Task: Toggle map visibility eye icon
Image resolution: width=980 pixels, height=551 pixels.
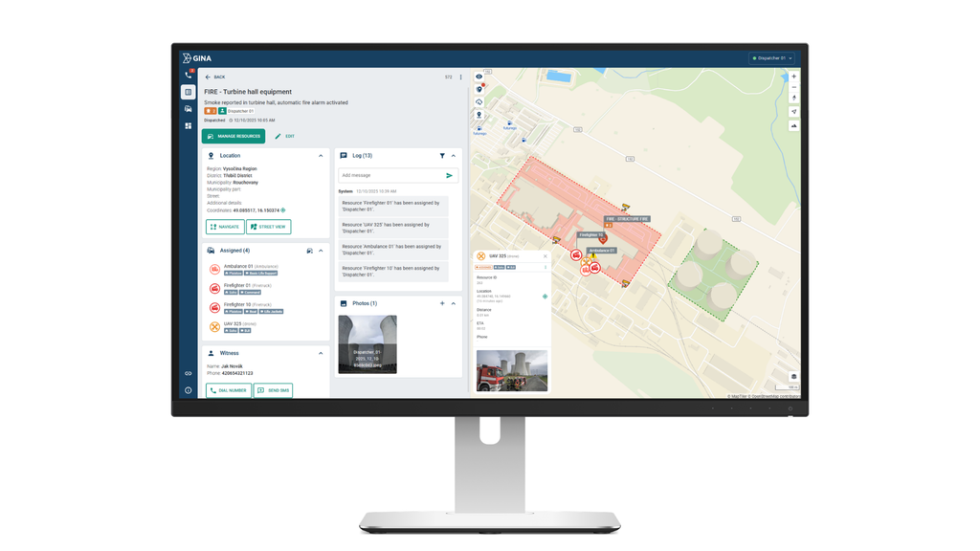Action: [479, 77]
